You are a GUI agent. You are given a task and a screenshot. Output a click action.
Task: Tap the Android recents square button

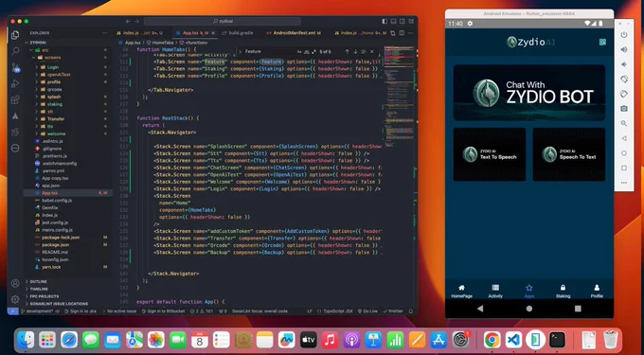click(x=578, y=309)
